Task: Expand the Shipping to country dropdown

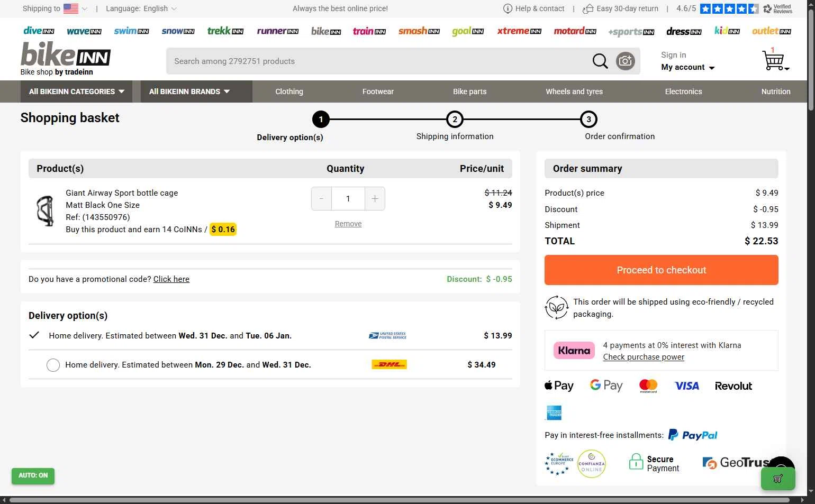Action: [x=55, y=8]
